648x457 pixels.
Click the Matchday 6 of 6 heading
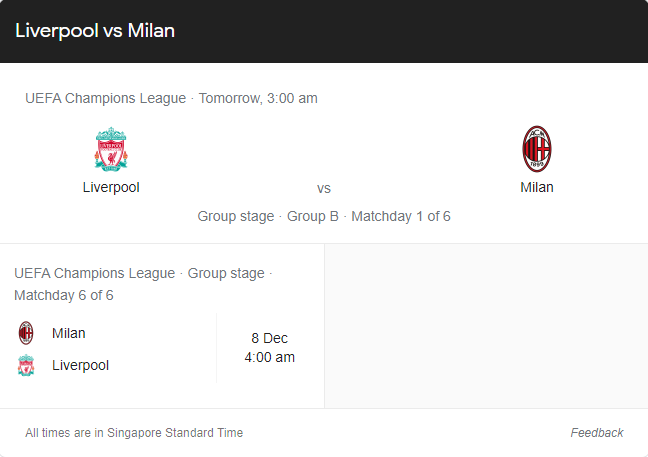tap(64, 295)
